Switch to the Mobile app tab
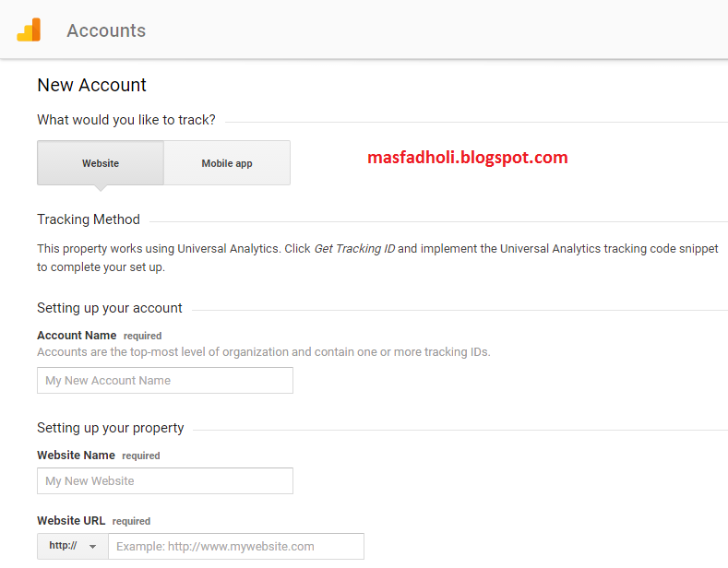Image resolution: width=728 pixels, height=568 pixels. tap(227, 163)
